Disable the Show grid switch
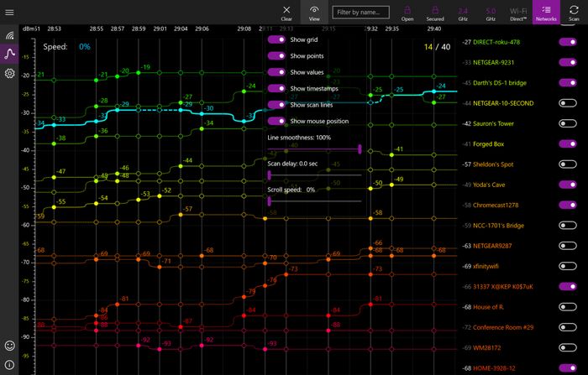This screenshot has height=375, width=588. click(276, 40)
